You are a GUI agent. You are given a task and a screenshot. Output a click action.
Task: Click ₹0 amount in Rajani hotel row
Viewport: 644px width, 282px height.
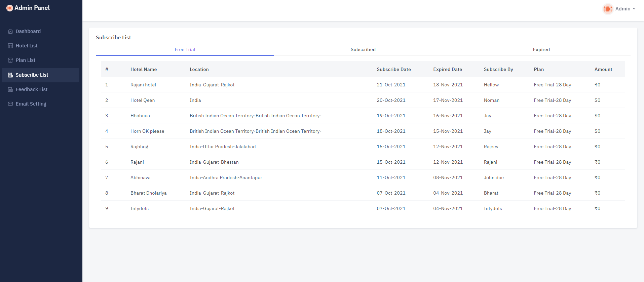(598, 85)
